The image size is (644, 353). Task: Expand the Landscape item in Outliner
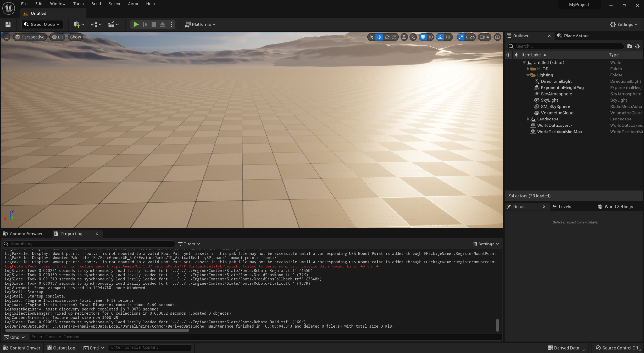tap(528, 119)
